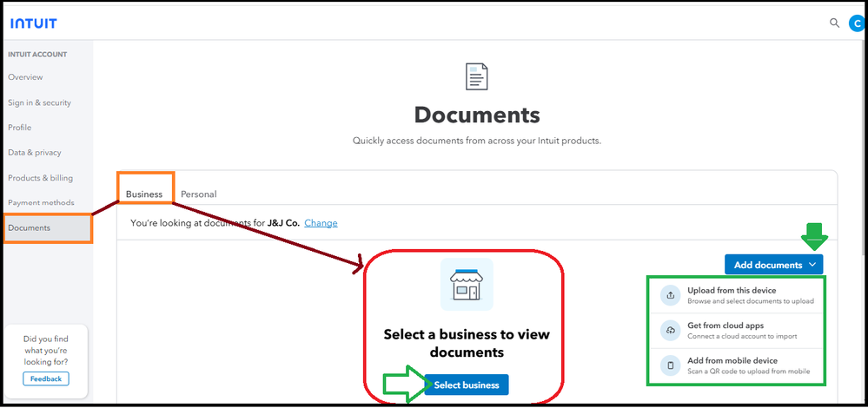Viewport: 868px width, 408px height.
Task: Click the J&J Co. business name
Action: point(283,223)
